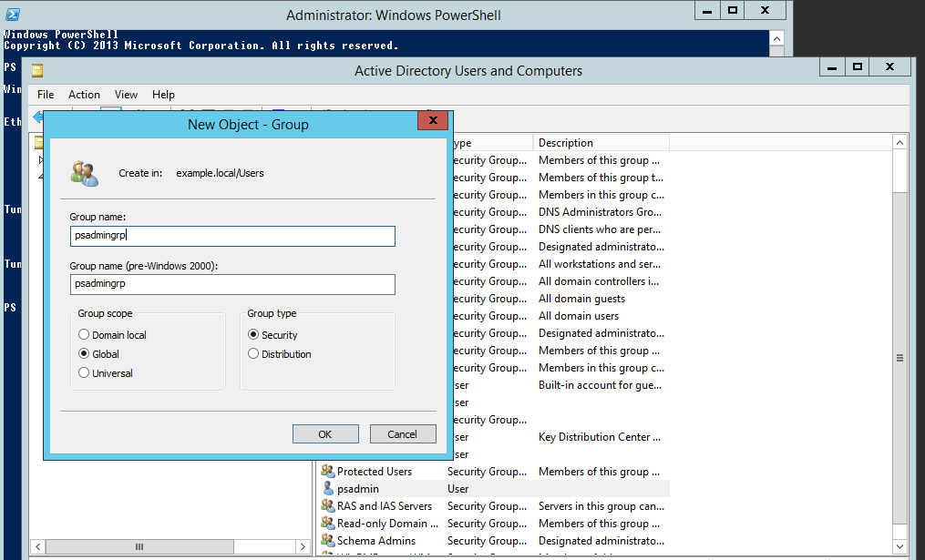Open the File menu
Image resolution: width=925 pixels, height=560 pixels.
[x=45, y=94]
